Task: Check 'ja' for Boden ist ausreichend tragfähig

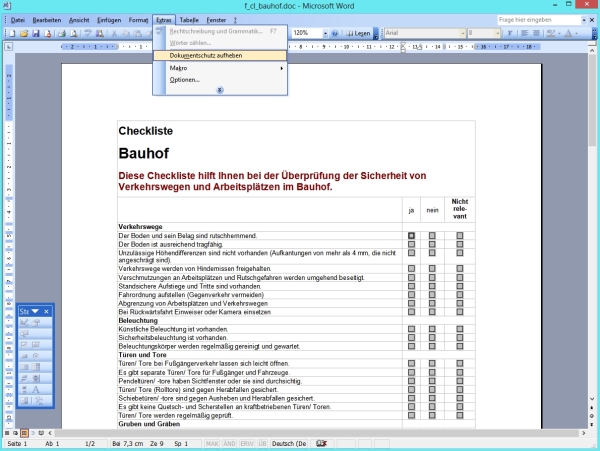Action: click(x=411, y=244)
